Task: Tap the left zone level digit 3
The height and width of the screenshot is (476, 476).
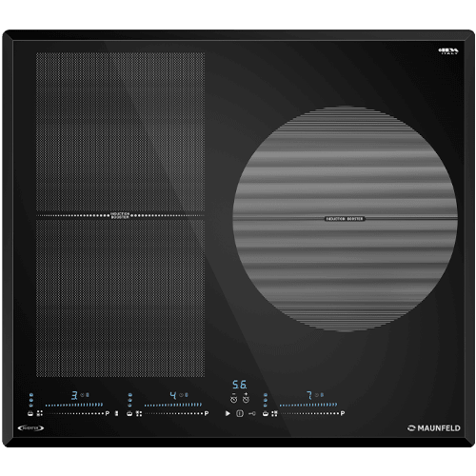Action: (74, 395)
